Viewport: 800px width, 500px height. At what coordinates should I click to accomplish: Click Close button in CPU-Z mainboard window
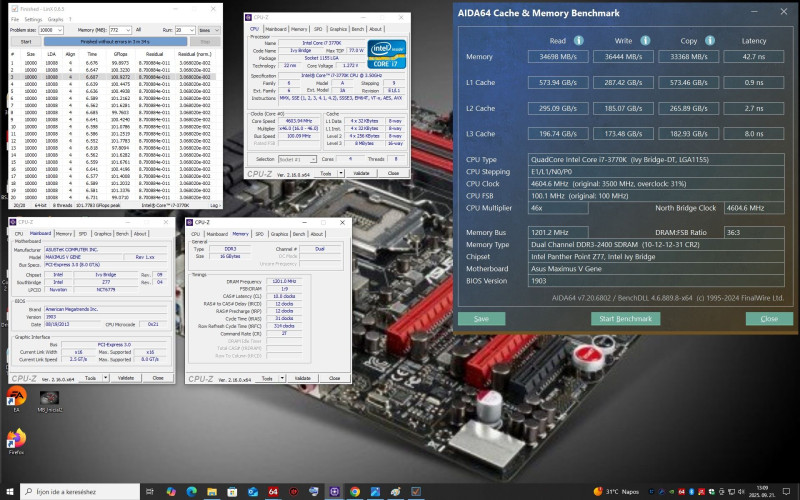158,378
